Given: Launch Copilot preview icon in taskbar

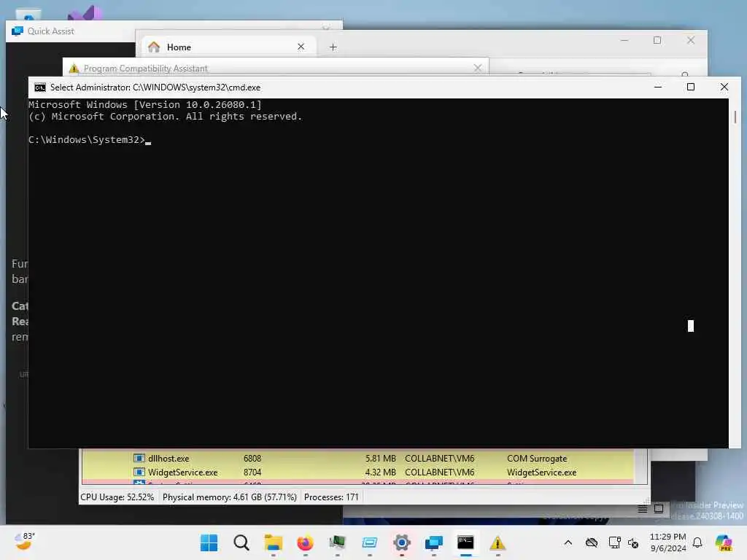Looking at the screenshot, I should (724, 542).
